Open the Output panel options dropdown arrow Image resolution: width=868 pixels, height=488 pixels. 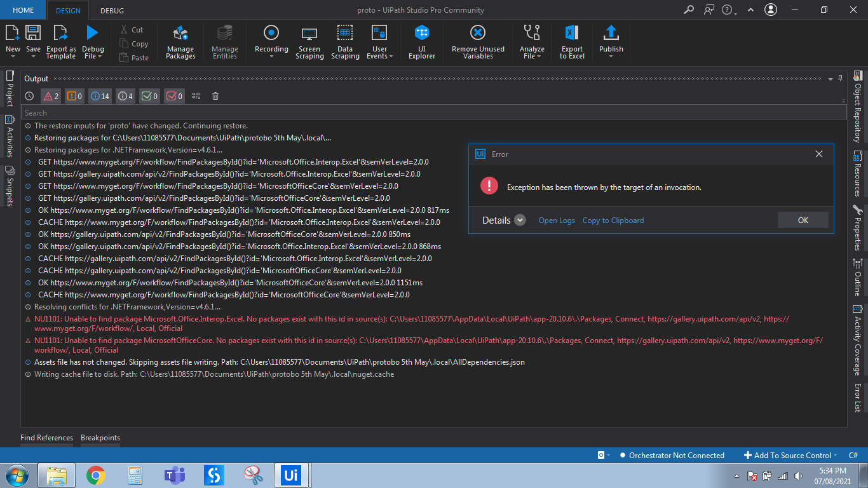click(x=831, y=79)
